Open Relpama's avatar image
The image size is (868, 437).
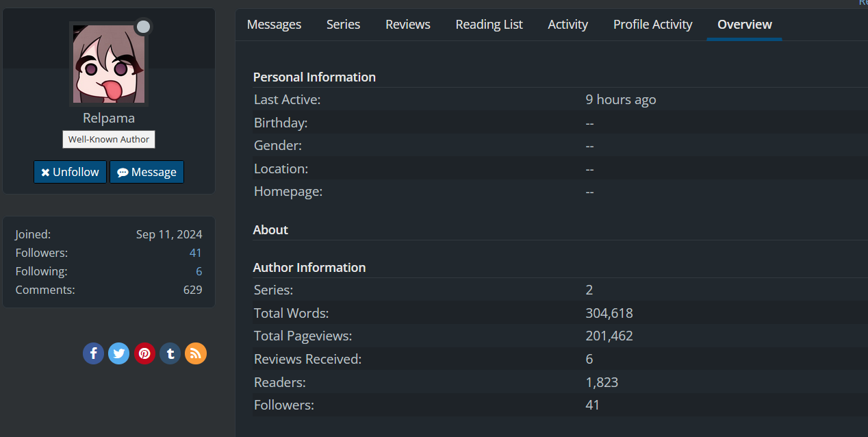(x=108, y=64)
